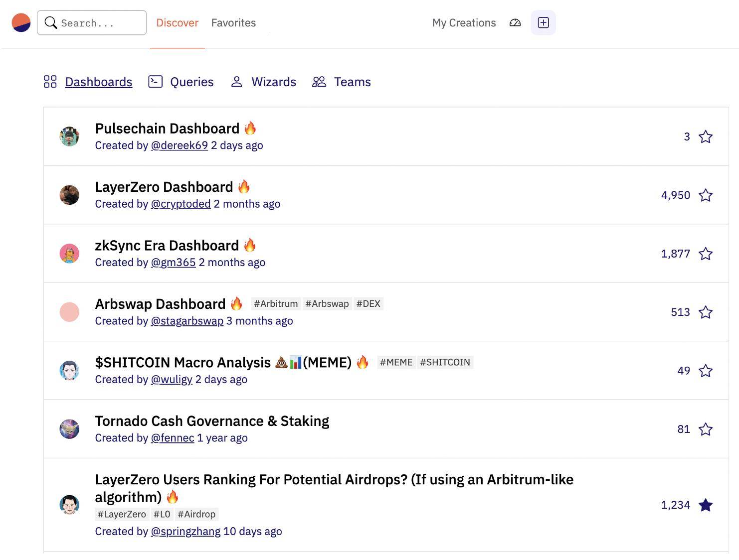Visit @stagarbswap profile link

[x=187, y=321]
